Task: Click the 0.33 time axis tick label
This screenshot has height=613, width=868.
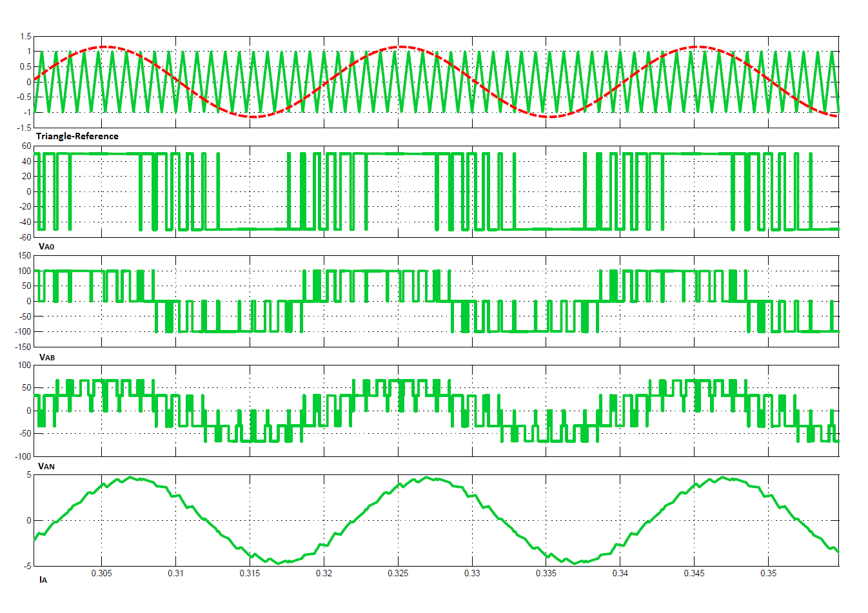Action: pos(472,573)
